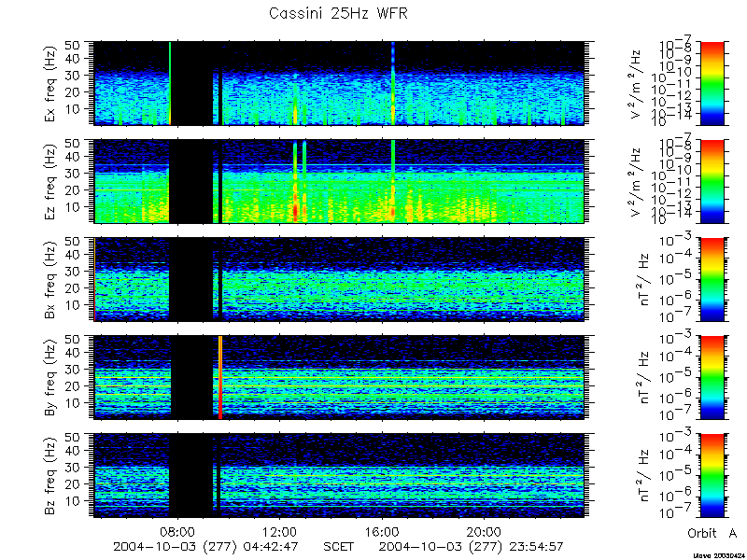The image size is (747, 560).
Task: Click the 12:00 time axis label
Action: point(279,531)
